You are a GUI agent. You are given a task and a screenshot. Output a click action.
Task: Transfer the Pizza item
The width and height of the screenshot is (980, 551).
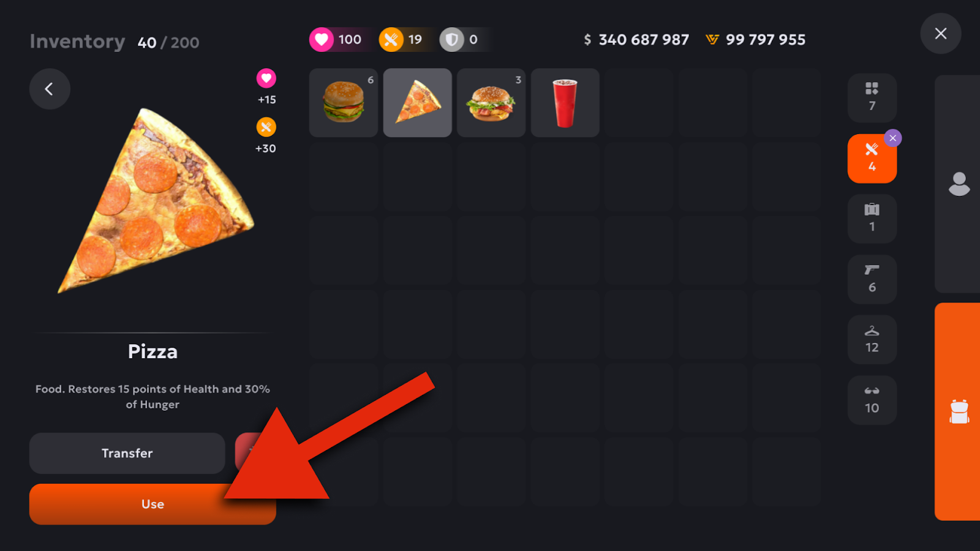pyautogui.click(x=127, y=453)
